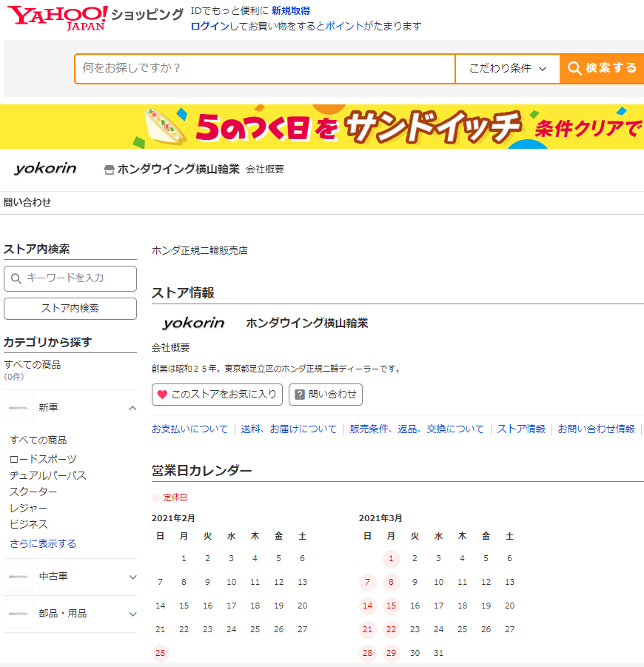The image size is (644, 667).
Task: Select the ロードスポーツ subcategory
Action: (43, 459)
